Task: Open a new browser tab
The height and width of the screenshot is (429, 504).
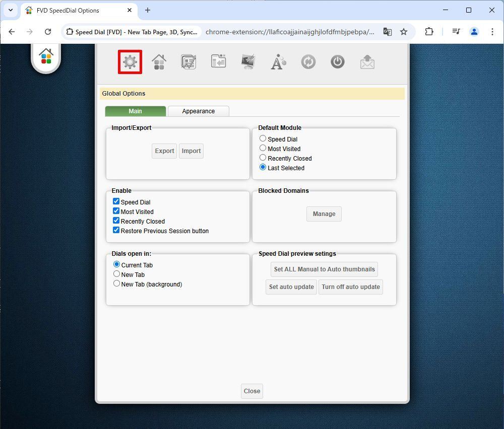Action: pyautogui.click(x=148, y=10)
